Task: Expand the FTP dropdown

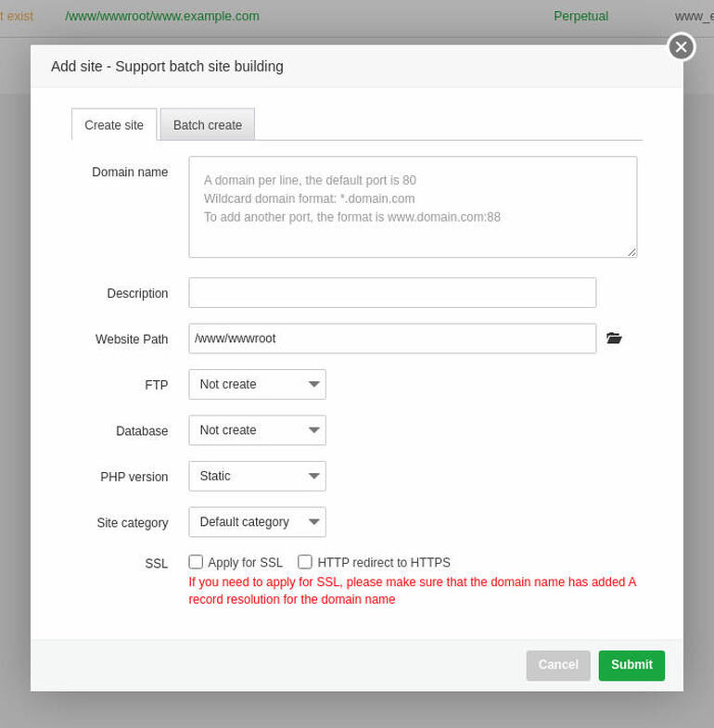Action: pyautogui.click(x=257, y=384)
